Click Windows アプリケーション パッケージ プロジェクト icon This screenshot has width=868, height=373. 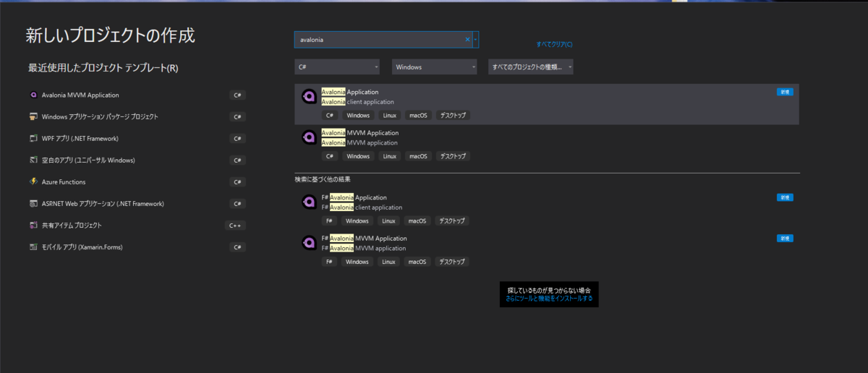(33, 116)
